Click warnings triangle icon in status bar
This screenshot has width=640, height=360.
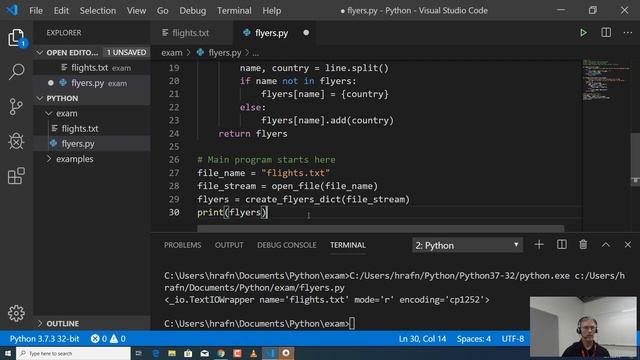click(x=114, y=338)
